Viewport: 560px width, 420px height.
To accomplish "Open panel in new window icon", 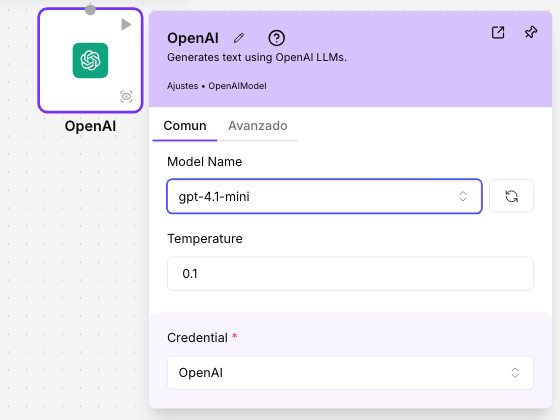I will pyautogui.click(x=498, y=32).
